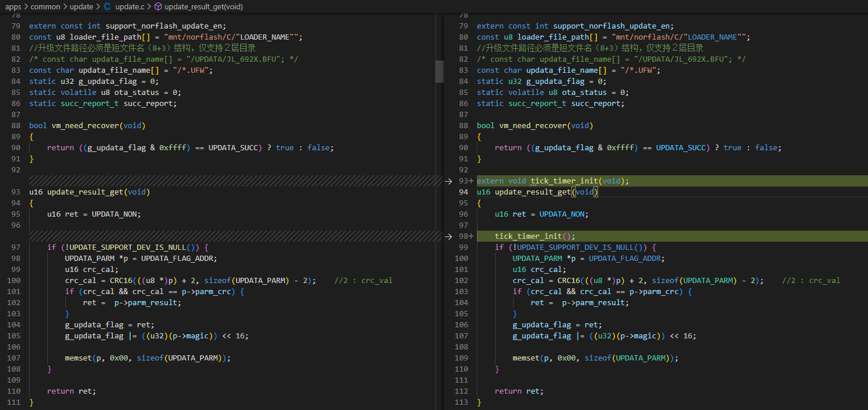Click 'extern const int support_norflash_update_en;' in the original editor
Image resolution: width=868 pixels, height=410 pixels.
pos(127,26)
